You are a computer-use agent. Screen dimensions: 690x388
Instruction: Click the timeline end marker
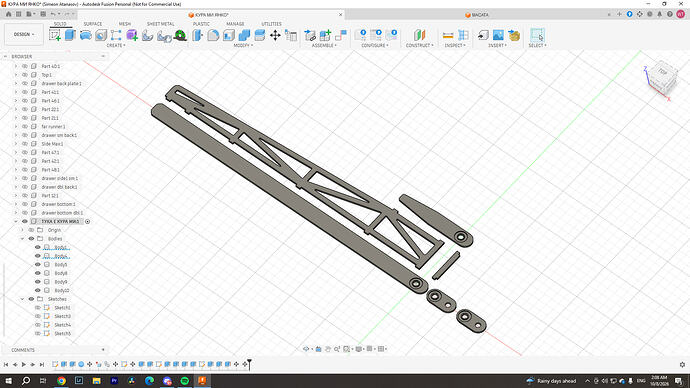click(249, 363)
